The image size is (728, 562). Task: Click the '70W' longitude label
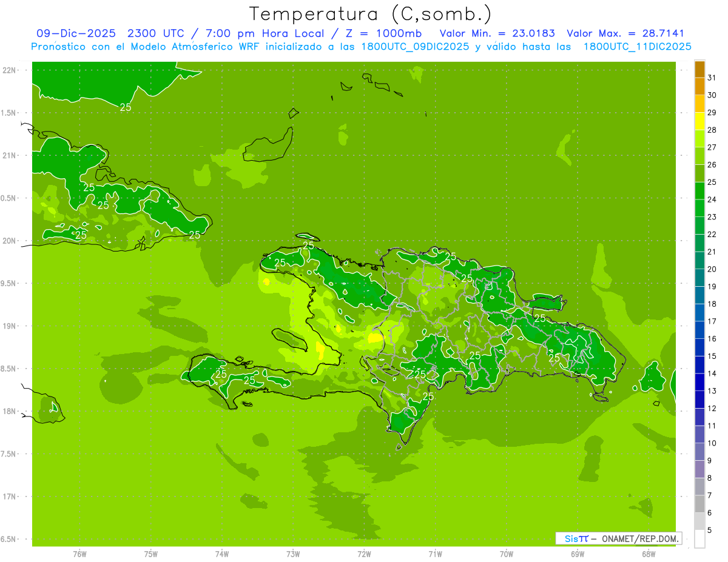[x=507, y=554]
